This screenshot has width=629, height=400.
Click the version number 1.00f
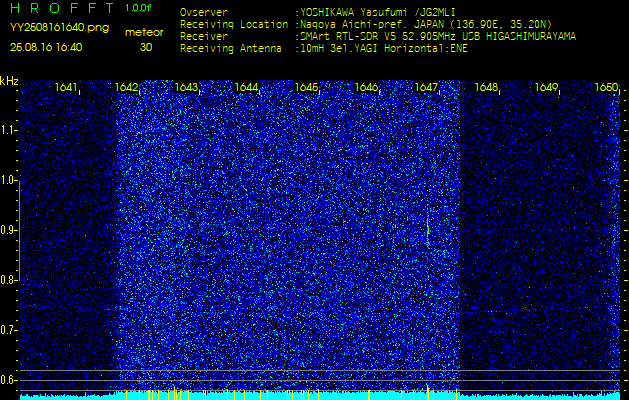(138, 8)
